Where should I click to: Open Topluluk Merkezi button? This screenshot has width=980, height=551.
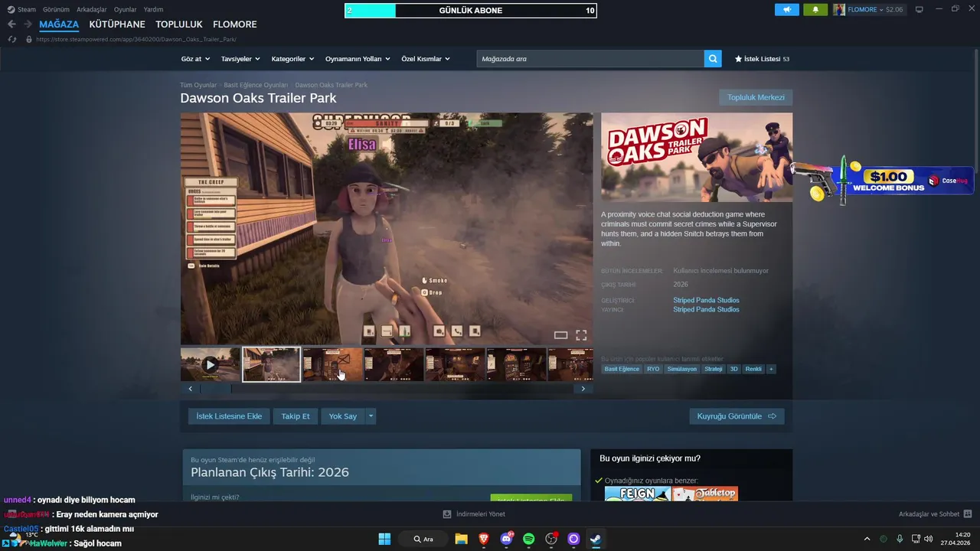point(756,97)
